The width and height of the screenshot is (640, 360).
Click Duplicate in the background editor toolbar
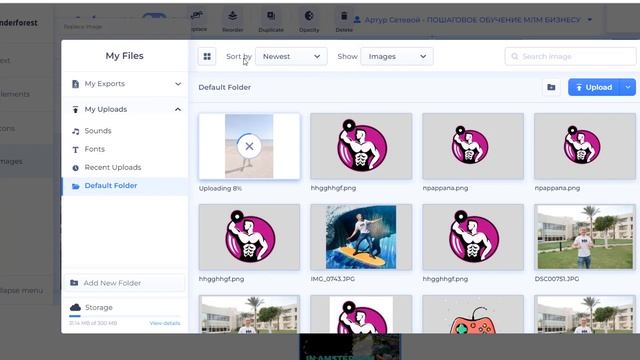(271, 20)
